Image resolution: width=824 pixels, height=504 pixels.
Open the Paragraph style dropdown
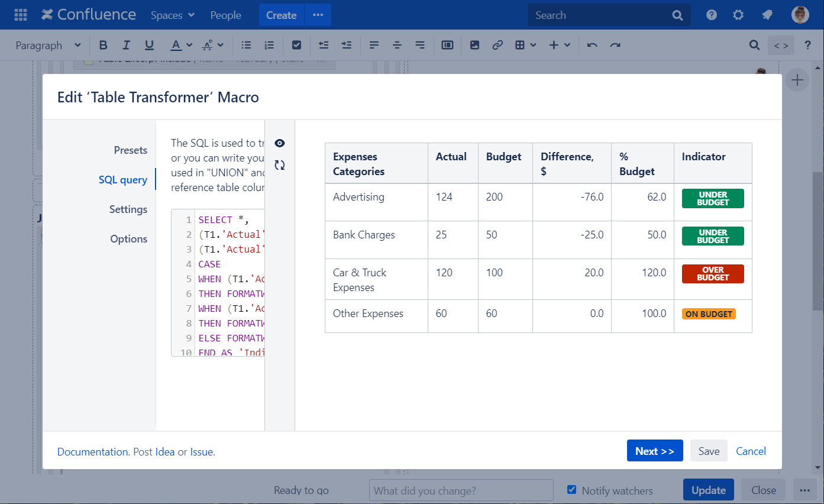coord(49,45)
